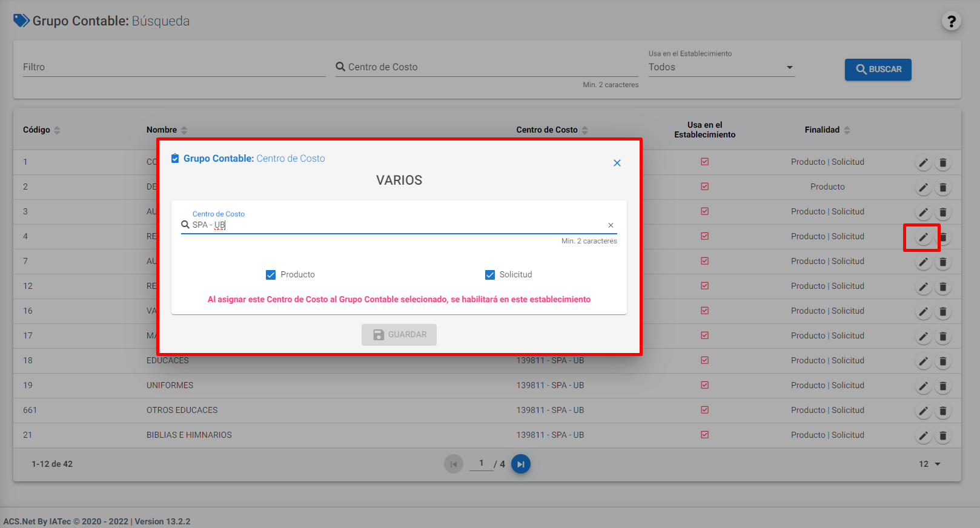The image size is (980, 528).
Task: Toggle establishment checkbox for EDUCACES row
Action: tap(704, 360)
